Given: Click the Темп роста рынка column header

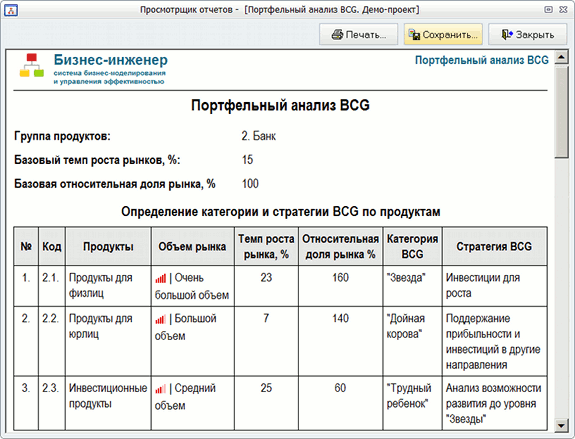Looking at the screenshot, I should (x=266, y=246).
